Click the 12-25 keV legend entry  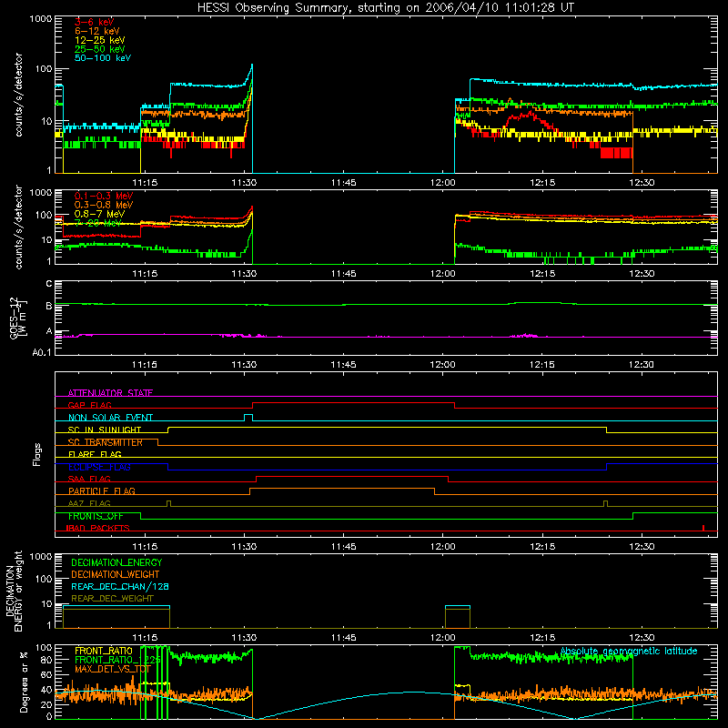[x=100, y=40]
